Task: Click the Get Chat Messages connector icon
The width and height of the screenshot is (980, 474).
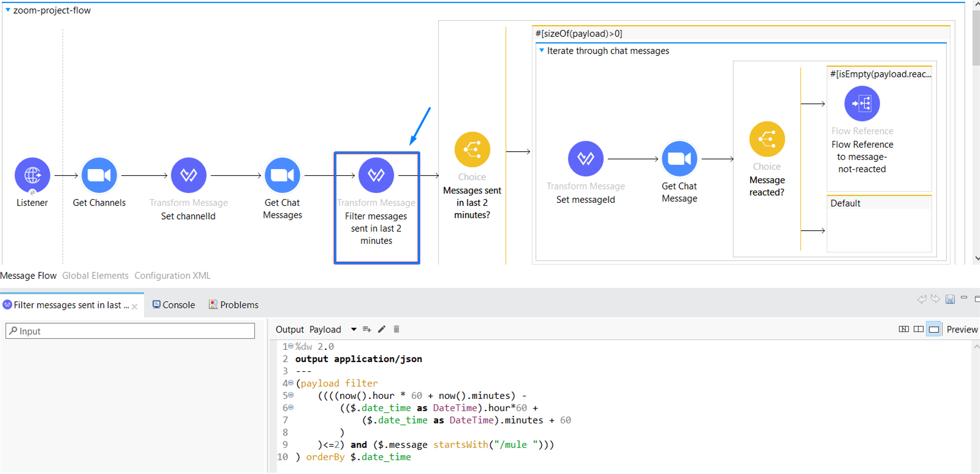Action: coord(282,175)
